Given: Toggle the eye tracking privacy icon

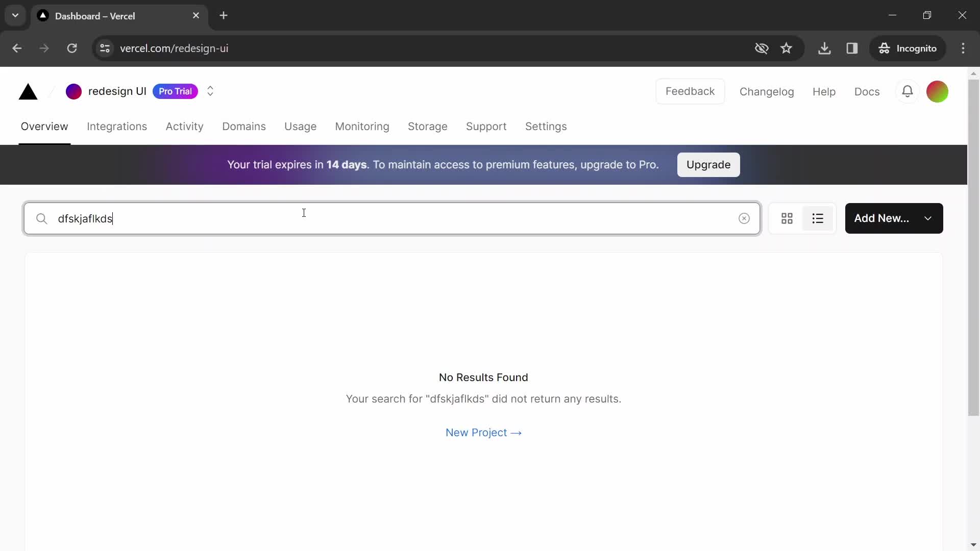Looking at the screenshot, I should (761, 48).
